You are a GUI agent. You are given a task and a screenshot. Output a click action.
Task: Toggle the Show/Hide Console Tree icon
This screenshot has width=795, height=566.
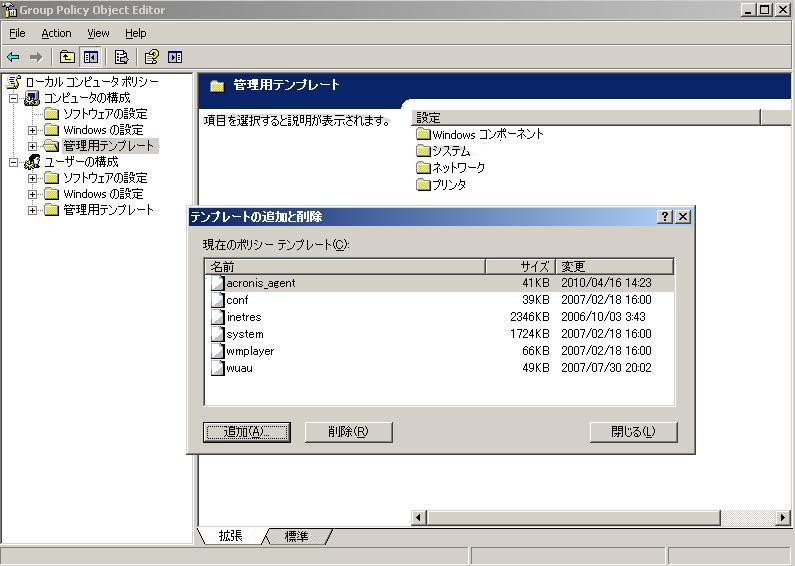pyautogui.click(x=91, y=57)
